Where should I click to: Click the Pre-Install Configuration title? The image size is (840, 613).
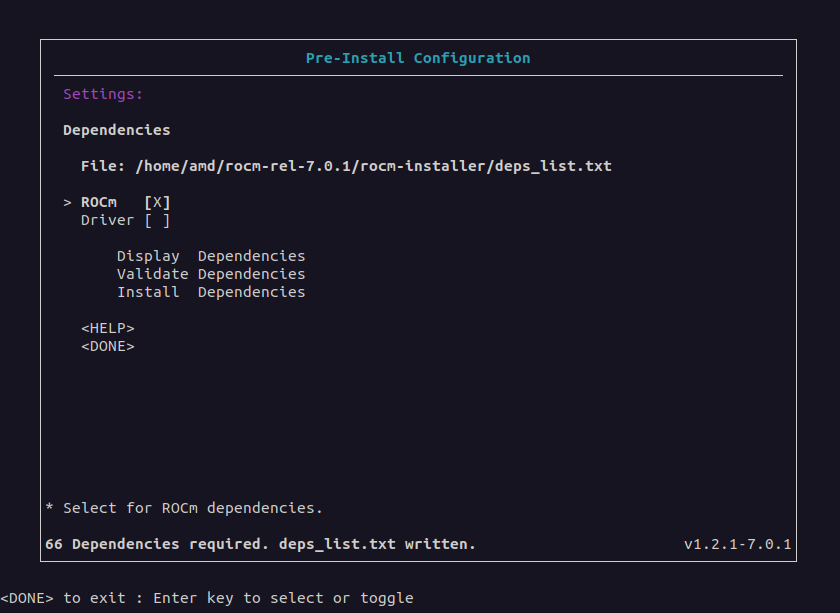pyautogui.click(x=418, y=58)
